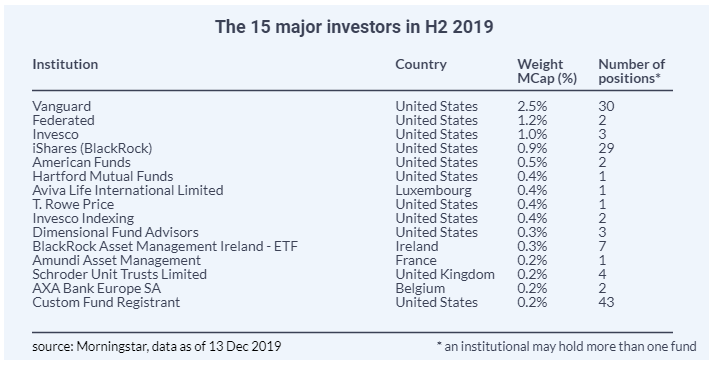Click the Custom Fund Registrant entry
The height and width of the screenshot is (365, 715).
pos(106,302)
